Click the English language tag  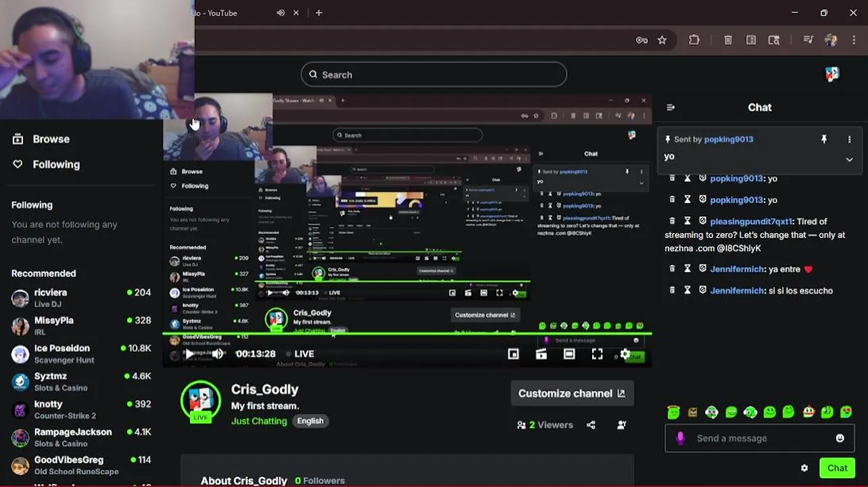click(x=310, y=421)
